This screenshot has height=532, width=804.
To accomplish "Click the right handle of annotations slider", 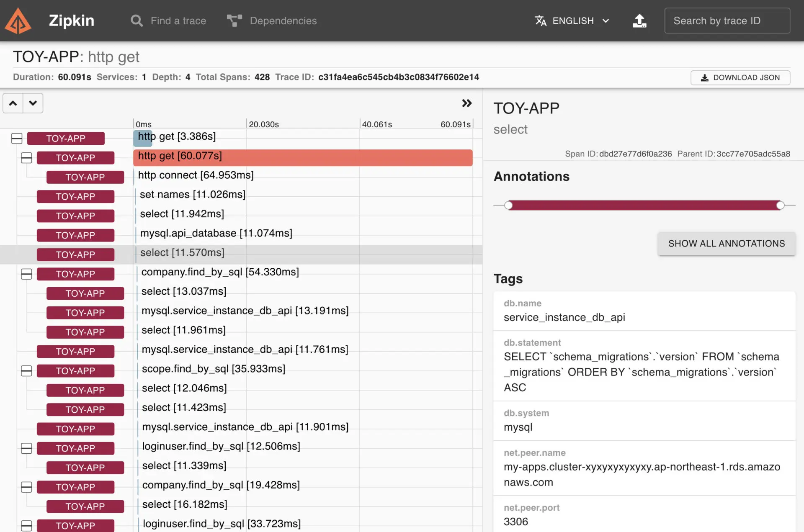I will [780, 205].
